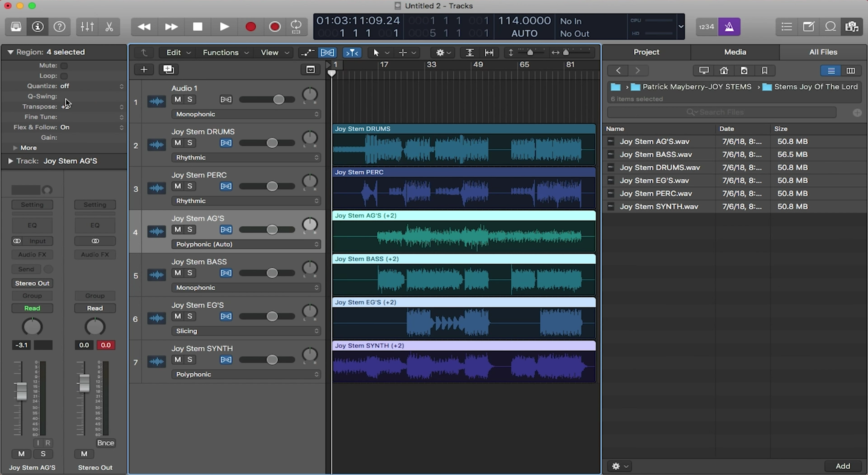Click the Audio FX button in strip
Screen dimensions: 868x475
pyautogui.click(x=32, y=254)
